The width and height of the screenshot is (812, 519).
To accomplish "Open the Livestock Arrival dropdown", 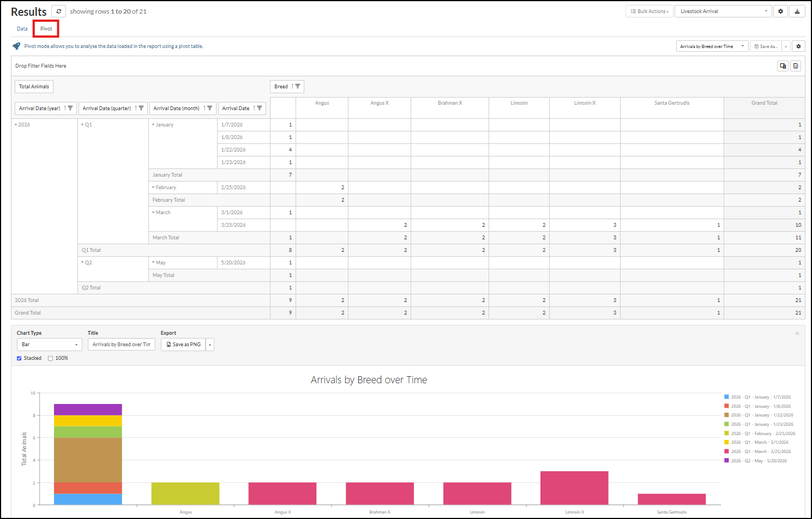I will tap(723, 11).
